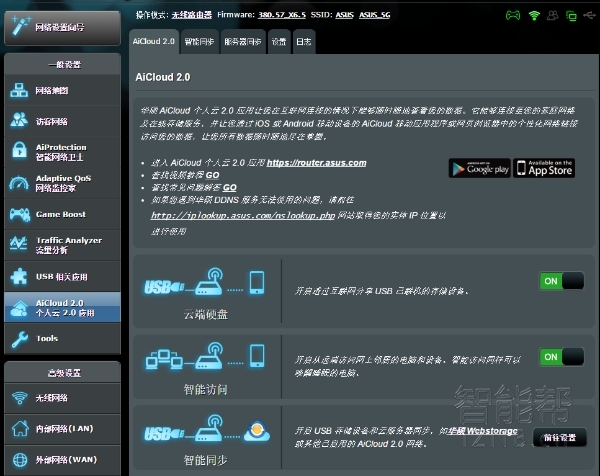Click the Network Map icon in sidebar

pyautogui.click(x=19, y=90)
